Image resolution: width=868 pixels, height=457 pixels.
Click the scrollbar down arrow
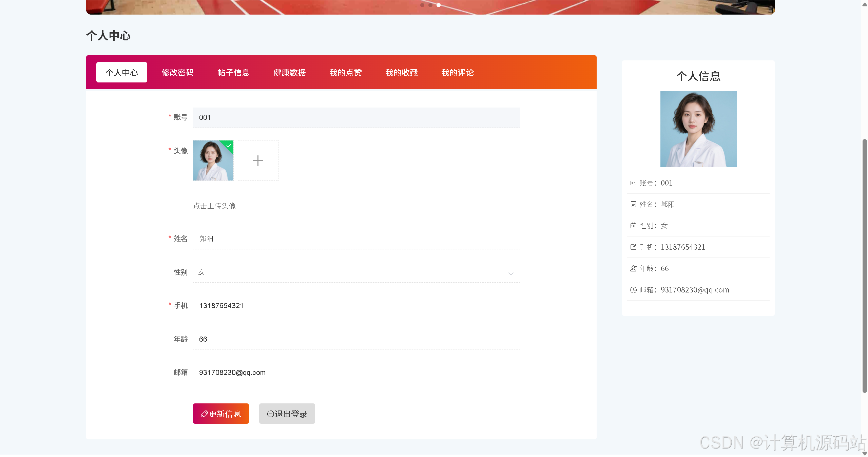(x=864, y=454)
